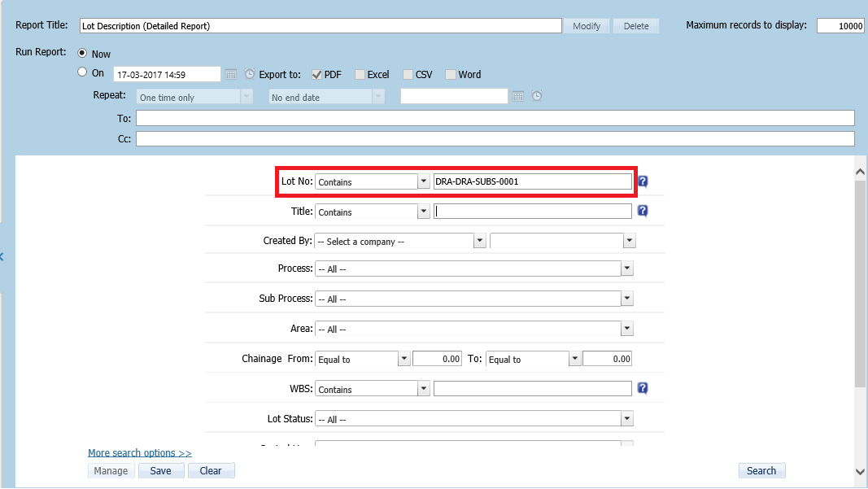Click the Modify button
This screenshot has width=868, height=489.
click(587, 26)
